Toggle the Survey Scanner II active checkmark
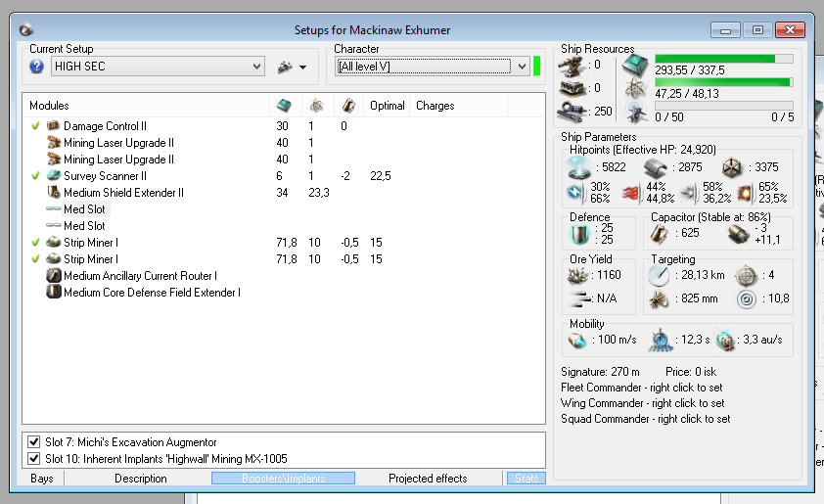 (x=36, y=175)
